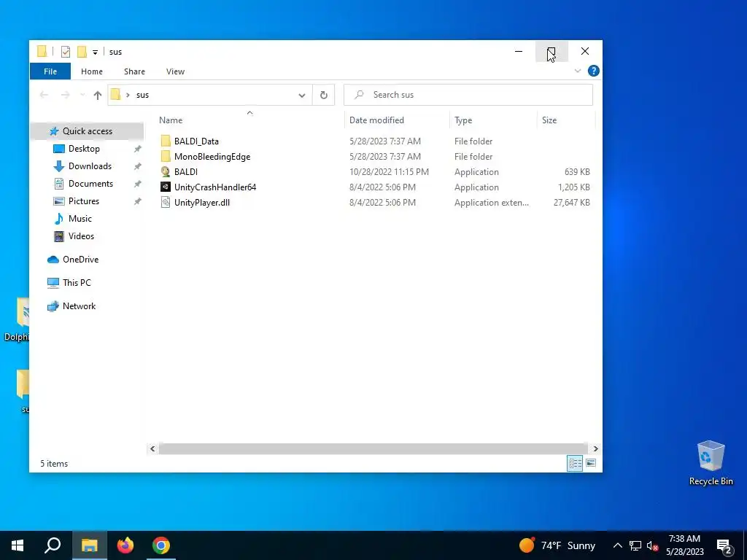Click the pin icon next to Desktop

point(137,149)
